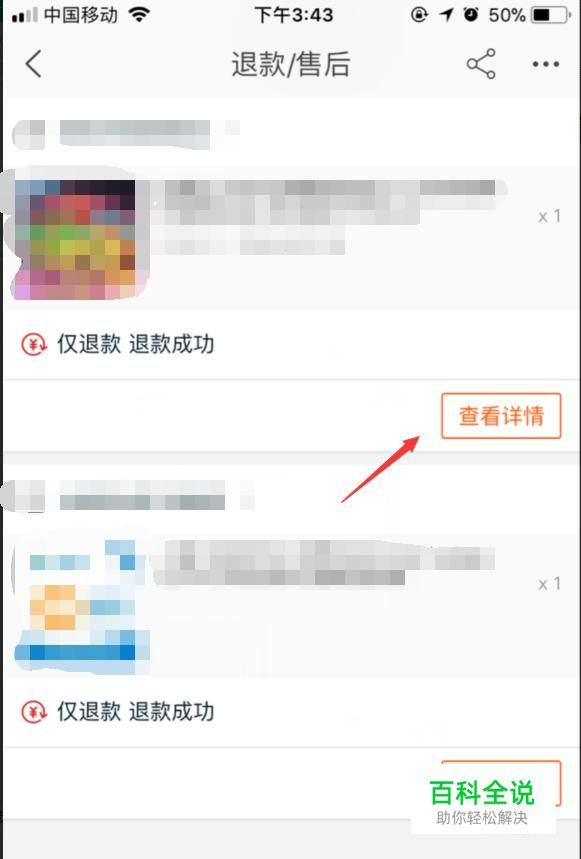This screenshot has width=581, height=859.
Task: Click the partially hidden second order details button
Action: coord(501,783)
